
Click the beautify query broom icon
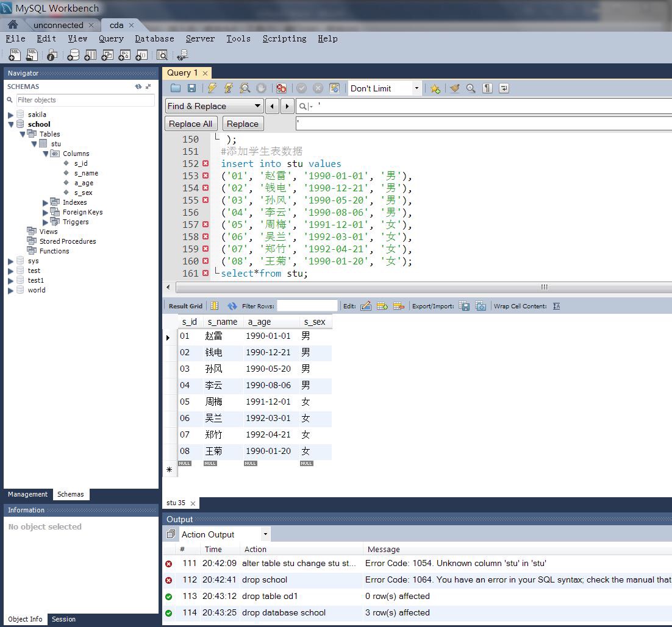[454, 88]
